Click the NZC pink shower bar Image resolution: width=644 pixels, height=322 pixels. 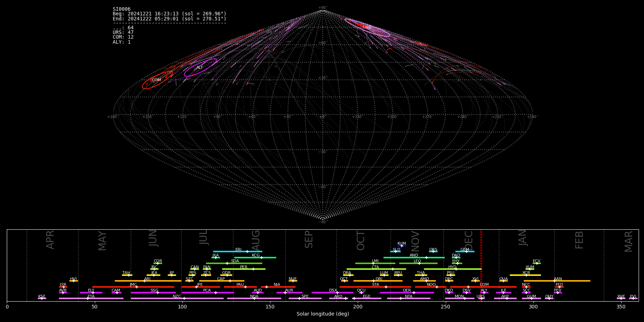pos(177,298)
